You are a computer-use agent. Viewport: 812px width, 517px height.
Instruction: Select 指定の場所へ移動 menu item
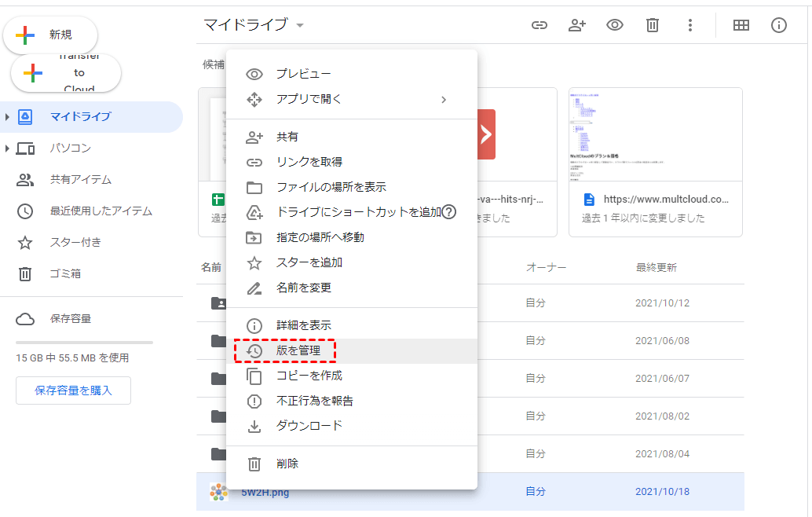click(x=352, y=238)
